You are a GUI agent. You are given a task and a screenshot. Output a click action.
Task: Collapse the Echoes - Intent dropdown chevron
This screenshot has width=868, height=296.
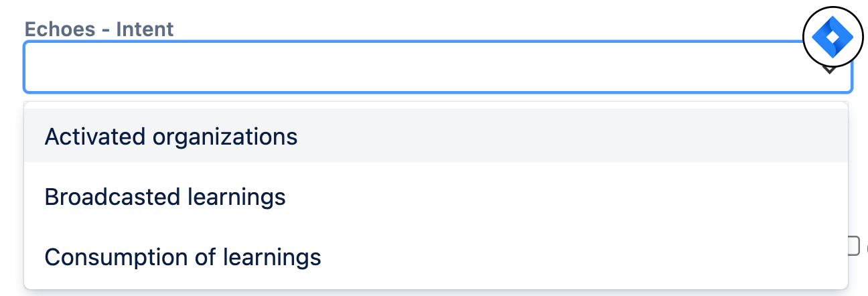pyautogui.click(x=829, y=69)
